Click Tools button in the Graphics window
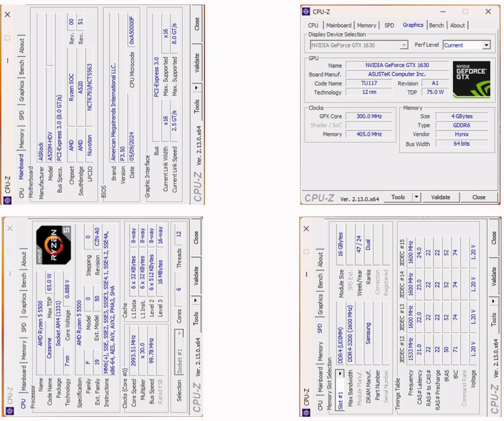The width and height of the screenshot is (504, 421). pyautogui.click(x=398, y=197)
